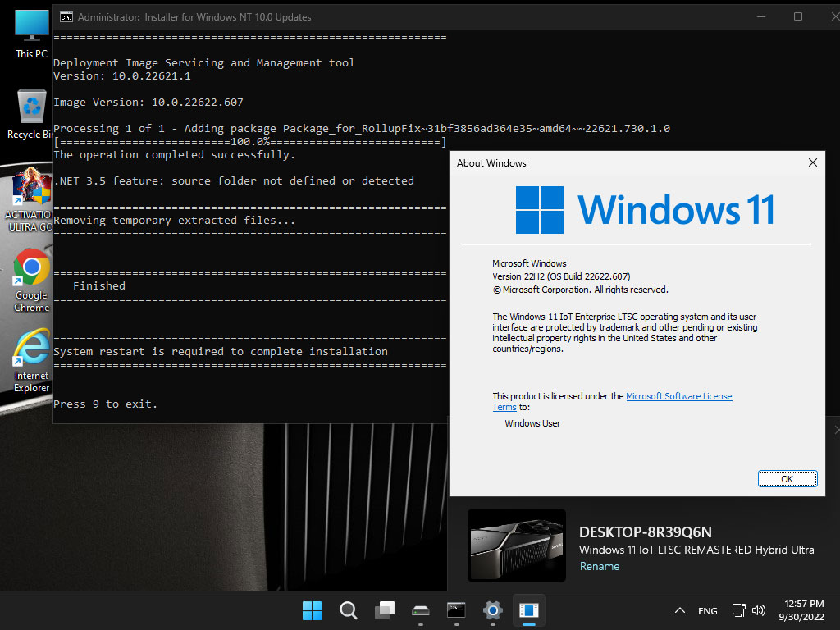Maximize the Installer command prompt window
This screenshot has width=840, height=630.
coord(797,16)
